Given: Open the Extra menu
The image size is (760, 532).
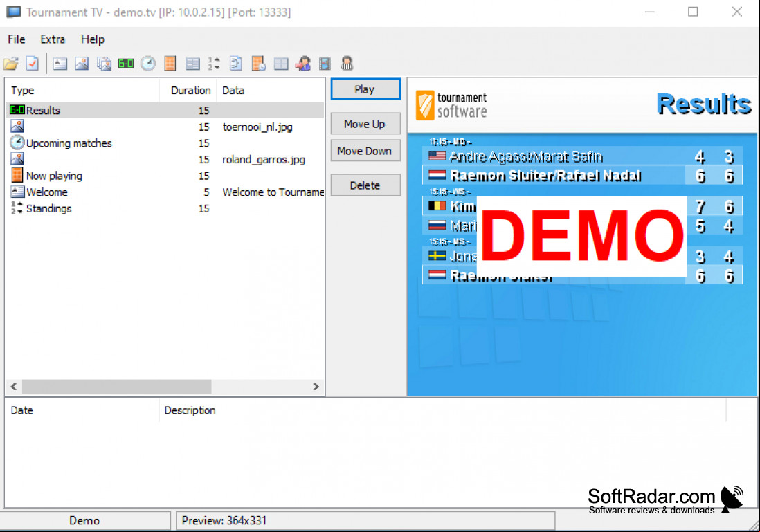Looking at the screenshot, I should coord(53,39).
